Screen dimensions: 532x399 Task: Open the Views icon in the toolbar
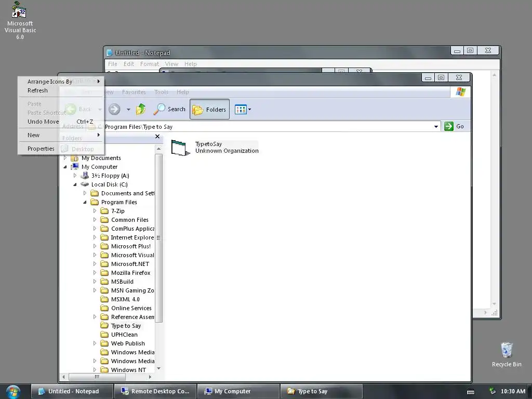[x=241, y=109]
